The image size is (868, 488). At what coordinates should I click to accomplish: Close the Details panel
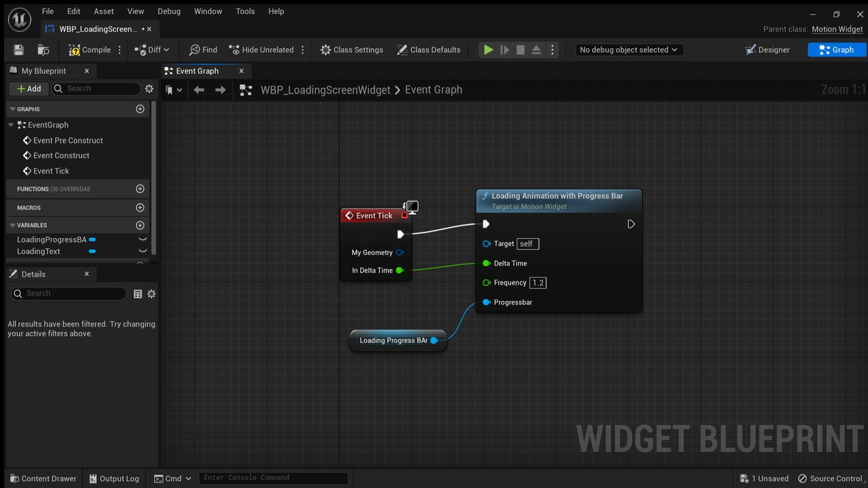click(x=87, y=274)
